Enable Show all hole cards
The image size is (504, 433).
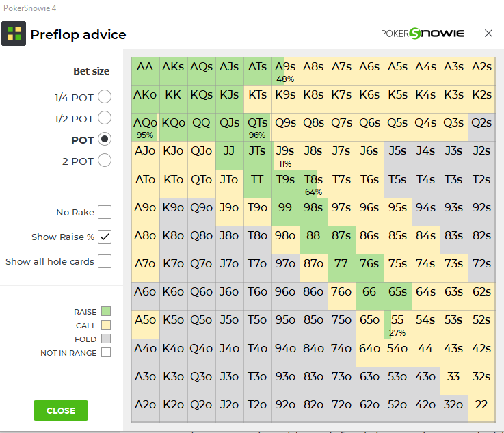pyautogui.click(x=105, y=261)
